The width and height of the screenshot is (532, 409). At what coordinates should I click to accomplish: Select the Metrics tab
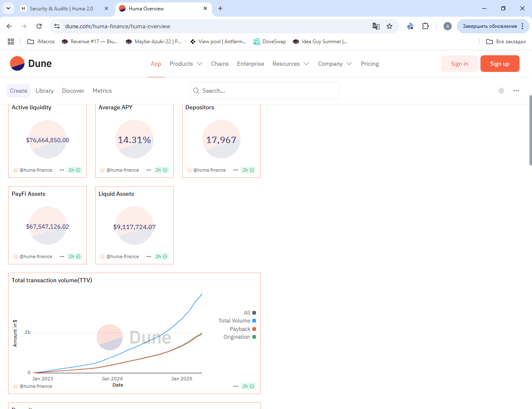102,91
